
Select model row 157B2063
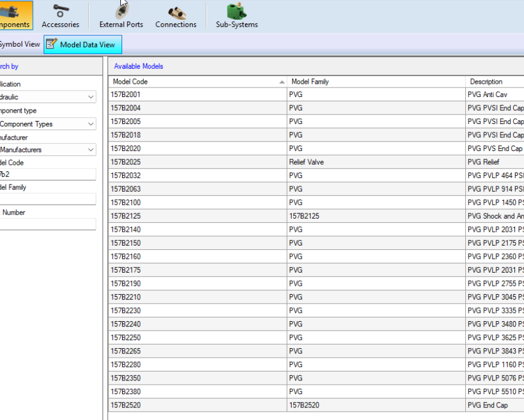(x=316, y=189)
